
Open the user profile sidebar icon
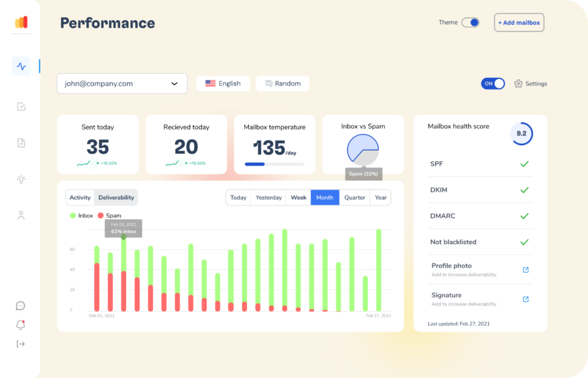click(x=22, y=215)
